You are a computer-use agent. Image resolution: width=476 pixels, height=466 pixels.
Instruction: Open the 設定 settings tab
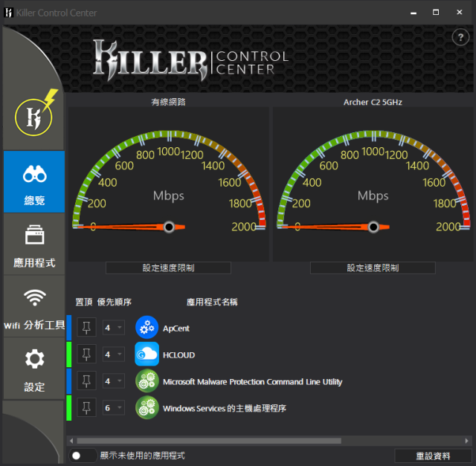coord(34,369)
